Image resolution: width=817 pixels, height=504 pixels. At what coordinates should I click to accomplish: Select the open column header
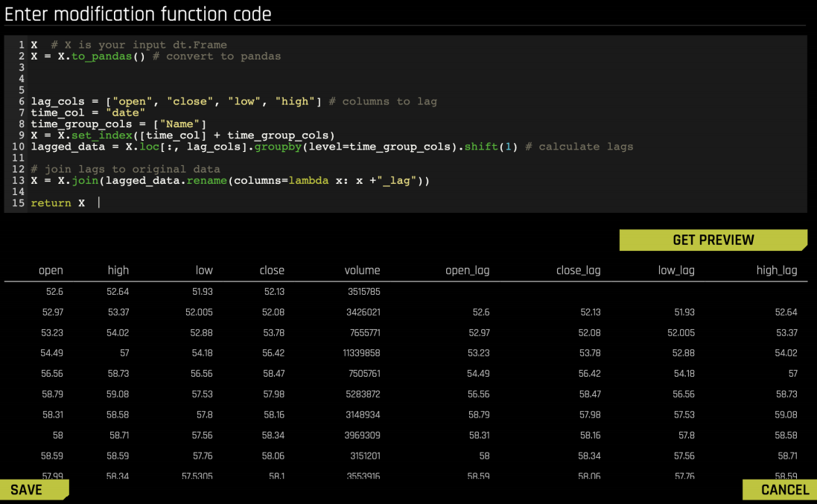[x=51, y=270]
